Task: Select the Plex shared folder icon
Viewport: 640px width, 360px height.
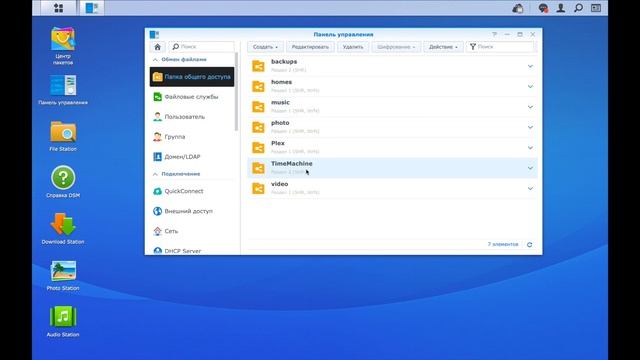Action: pyautogui.click(x=258, y=147)
